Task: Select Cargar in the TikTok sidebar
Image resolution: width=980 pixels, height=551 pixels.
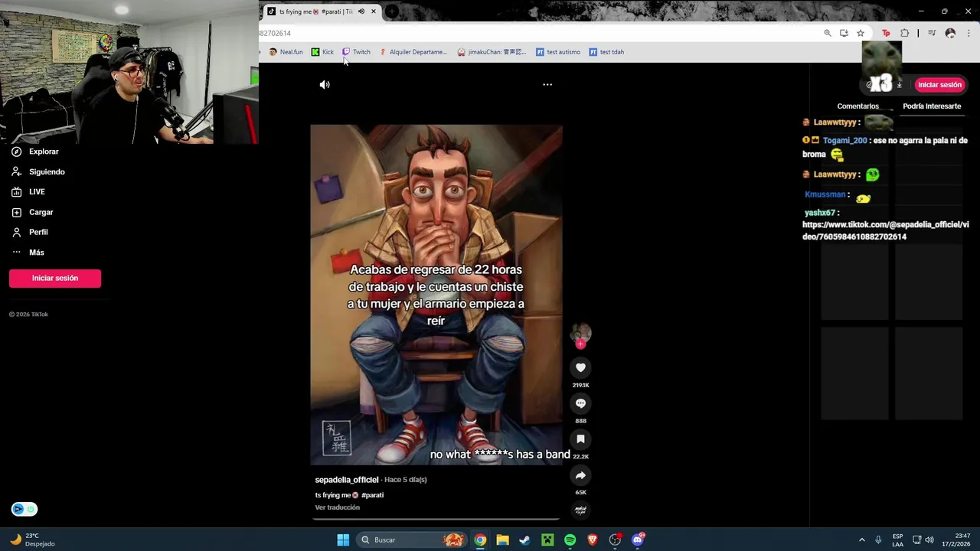Action: (x=32, y=212)
